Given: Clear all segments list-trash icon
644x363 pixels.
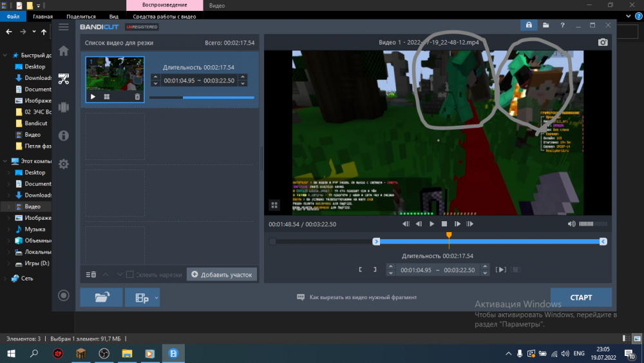Looking at the screenshot, I should tap(91, 274).
